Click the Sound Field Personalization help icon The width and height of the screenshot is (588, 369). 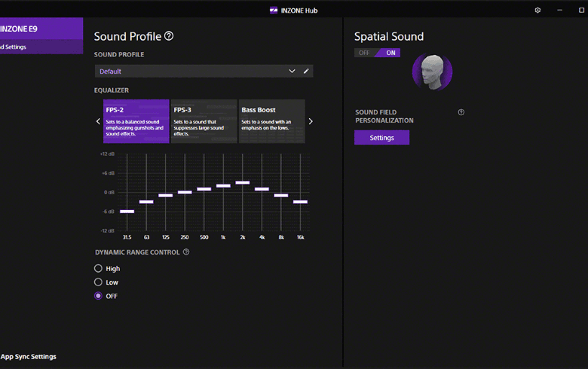pos(461,112)
